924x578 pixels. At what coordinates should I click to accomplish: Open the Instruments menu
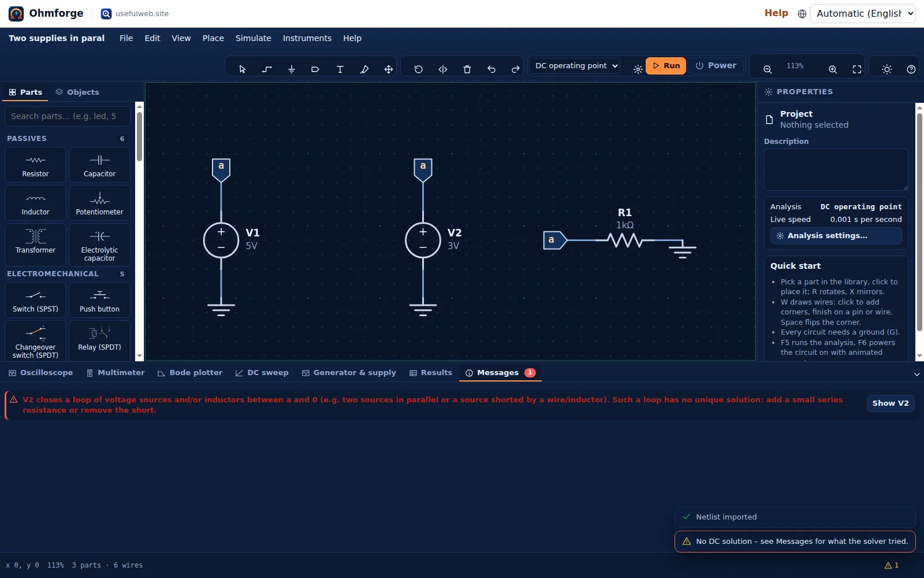tap(307, 38)
